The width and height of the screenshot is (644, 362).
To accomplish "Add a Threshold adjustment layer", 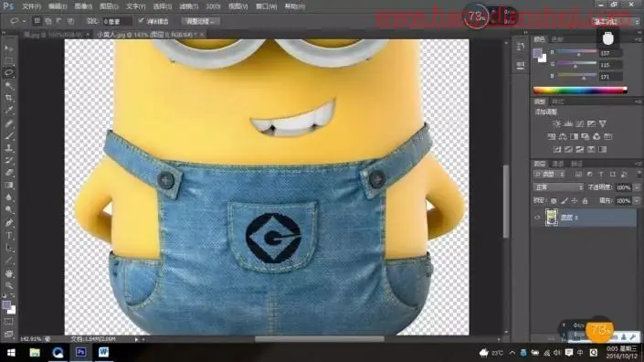I will pos(579,150).
